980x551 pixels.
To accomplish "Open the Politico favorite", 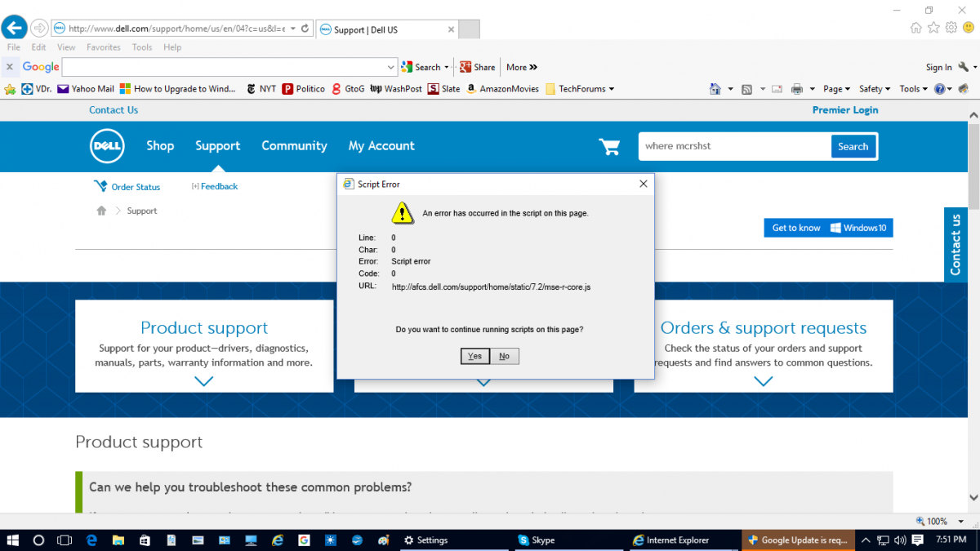I will 304,89.
